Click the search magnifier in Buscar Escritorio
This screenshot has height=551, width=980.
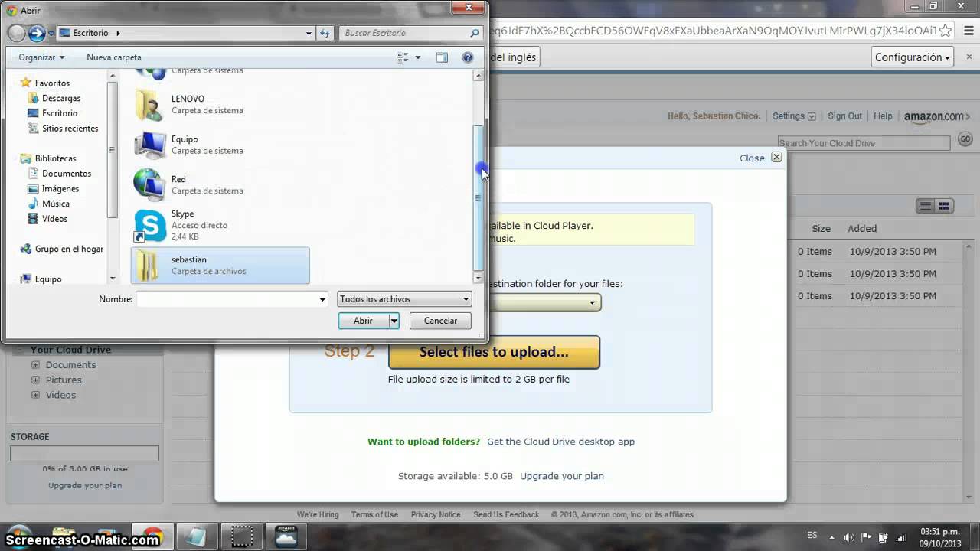click(x=475, y=33)
